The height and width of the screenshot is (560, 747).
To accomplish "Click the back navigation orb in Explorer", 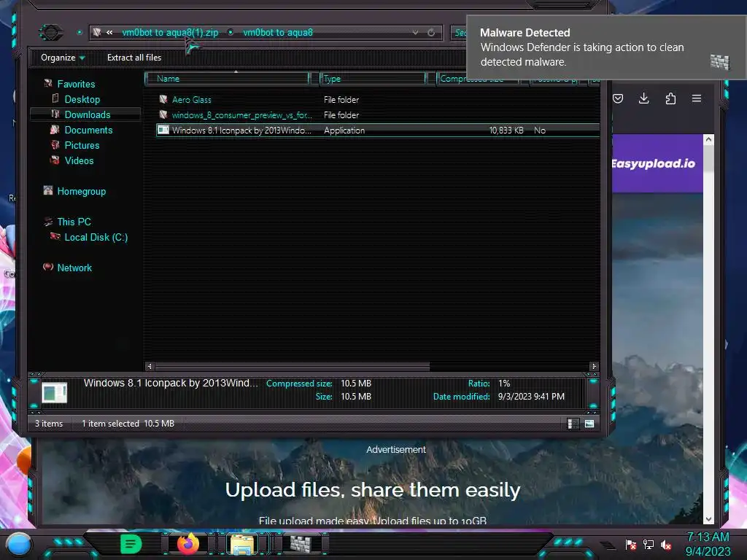I will point(50,32).
